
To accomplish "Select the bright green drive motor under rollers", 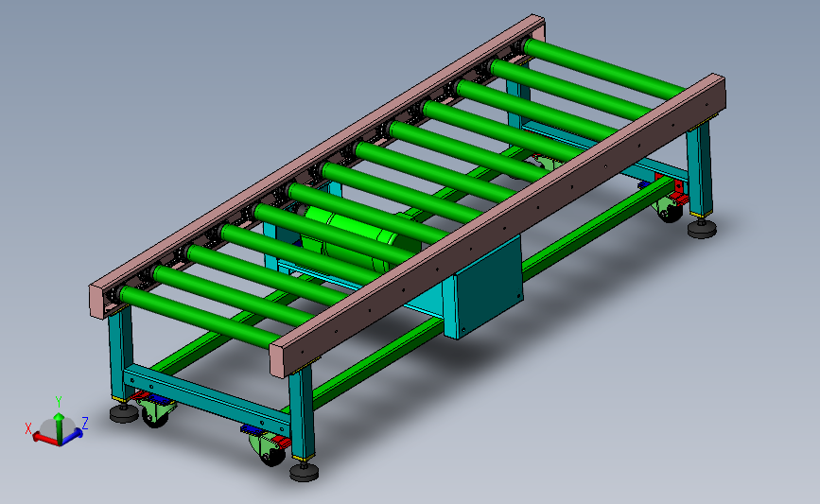I will 361,240.
